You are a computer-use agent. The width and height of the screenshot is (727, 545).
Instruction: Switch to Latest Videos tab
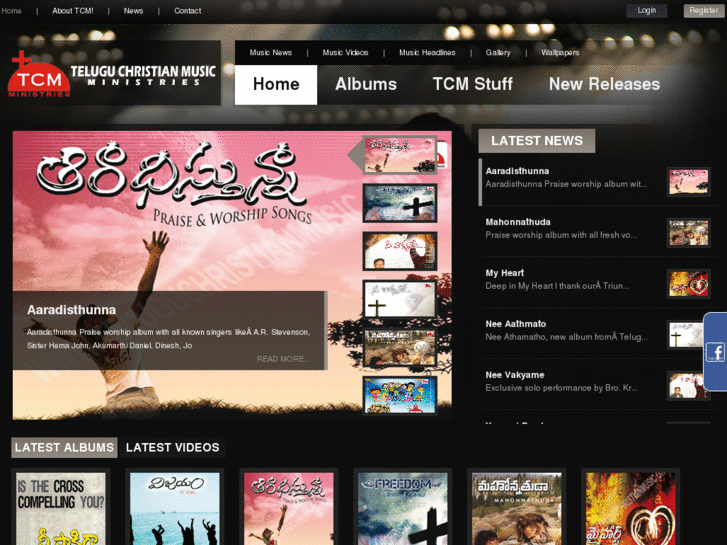pos(172,448)
